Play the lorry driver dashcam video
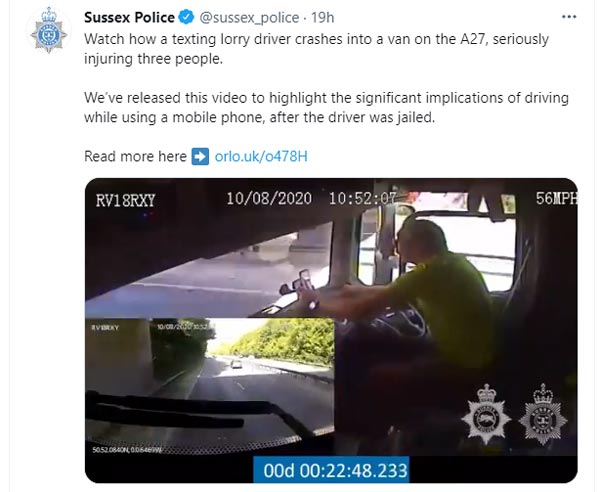Viewport: 600px width, 492px height. 331,331
